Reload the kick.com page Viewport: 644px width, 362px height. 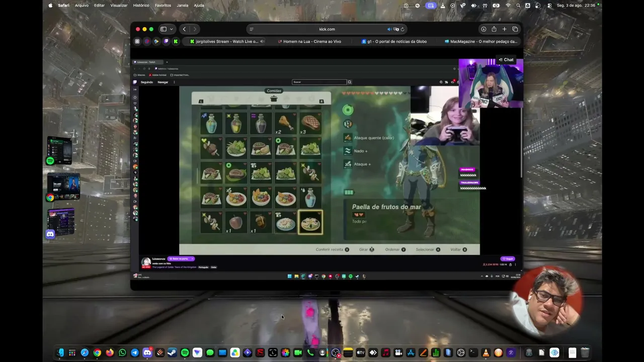pos(403,29)
